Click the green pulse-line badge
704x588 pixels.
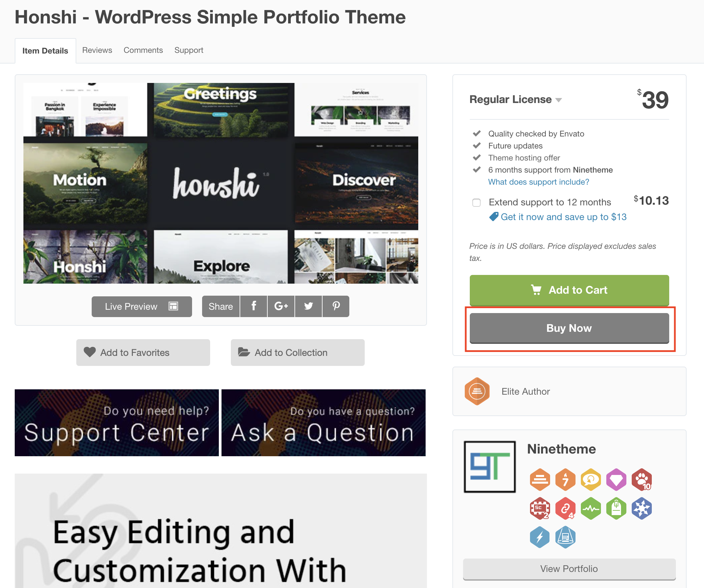(x=591, y=509)
